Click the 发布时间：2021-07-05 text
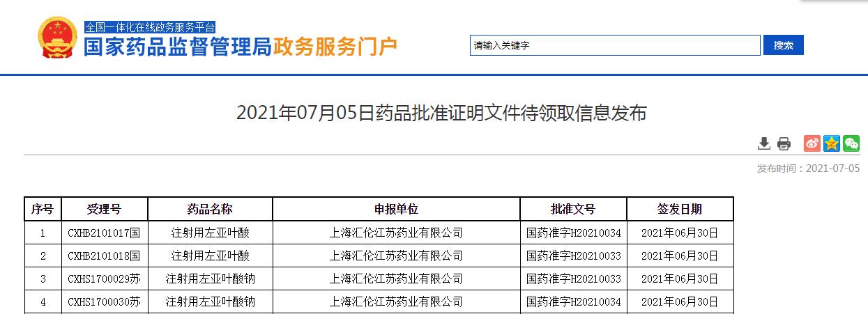Viewport: 868px width, 314px height. (808, 168)
